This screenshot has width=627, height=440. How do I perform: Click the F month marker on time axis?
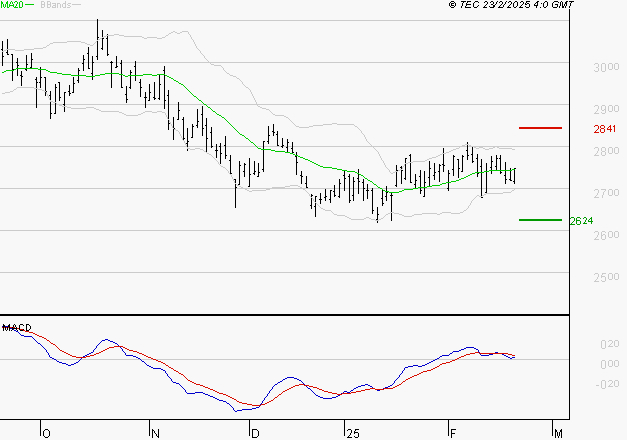(453, 434)
